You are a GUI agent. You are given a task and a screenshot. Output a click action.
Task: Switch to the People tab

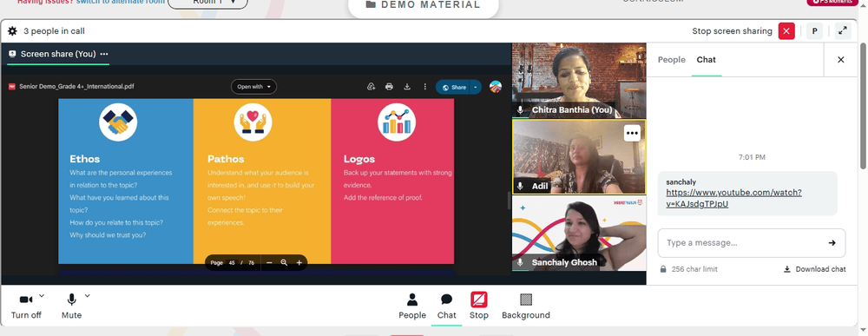(x=672, y=60)
